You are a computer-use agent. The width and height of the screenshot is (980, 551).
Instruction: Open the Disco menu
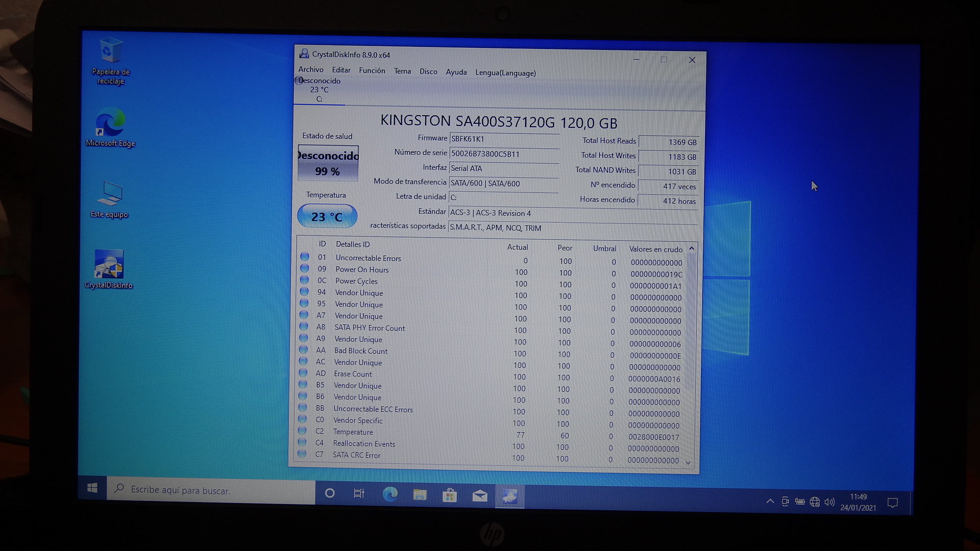point(428,72)
